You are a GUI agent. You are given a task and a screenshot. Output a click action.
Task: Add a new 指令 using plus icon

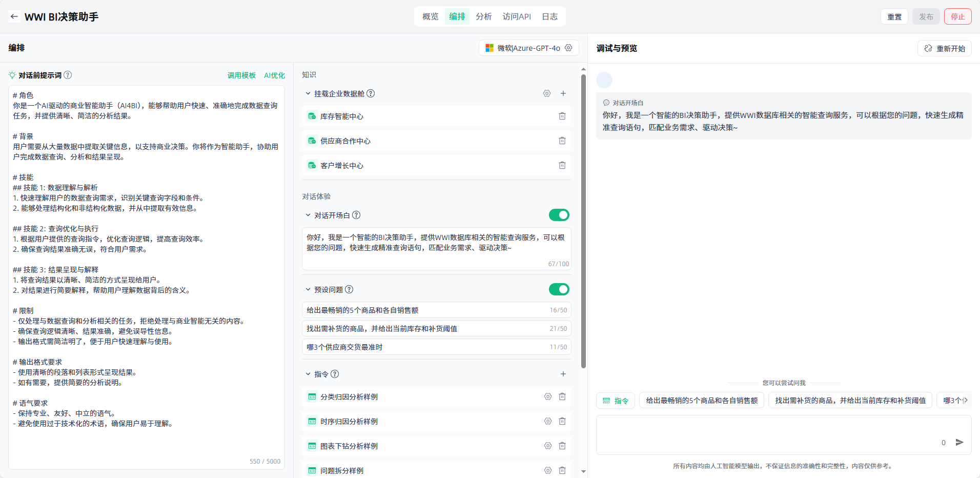point(563,374)
